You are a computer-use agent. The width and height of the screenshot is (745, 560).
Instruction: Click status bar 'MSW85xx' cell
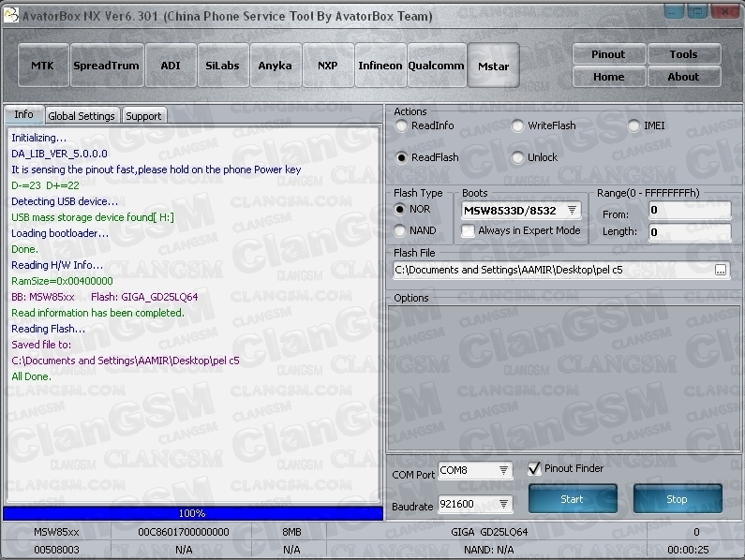coord(56,532)
